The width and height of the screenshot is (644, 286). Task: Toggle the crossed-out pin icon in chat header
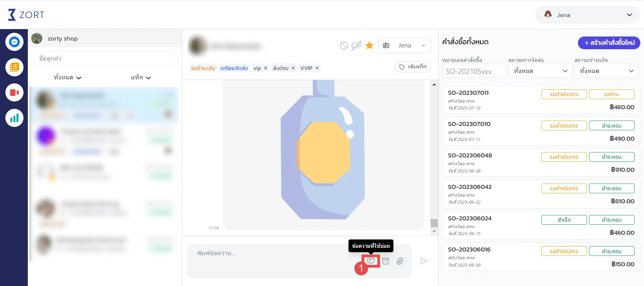point(356,46)
